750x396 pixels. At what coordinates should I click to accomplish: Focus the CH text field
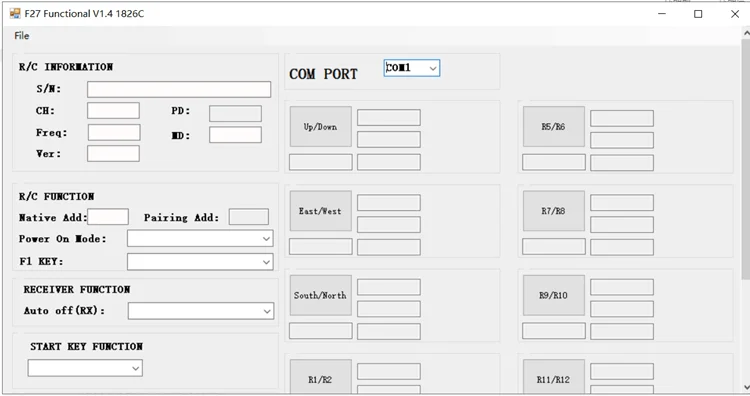click(x=113, y=110)
